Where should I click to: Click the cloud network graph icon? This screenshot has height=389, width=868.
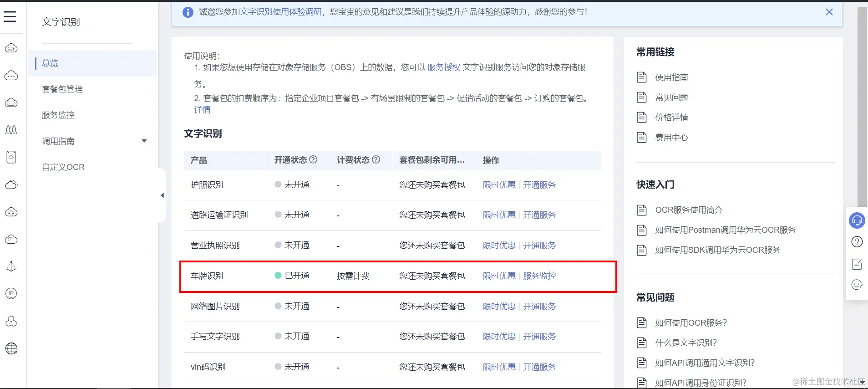pos(11,239)
